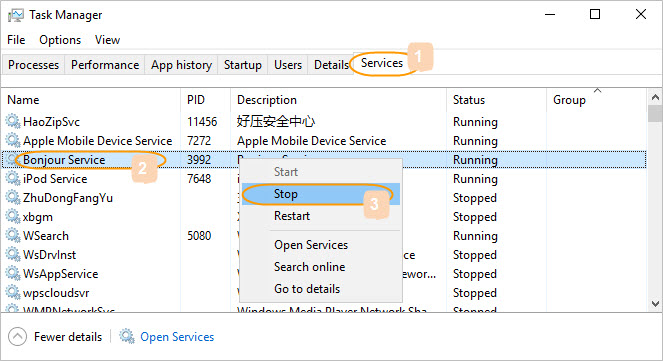Screen dimensions: 663x361
Task: Select the Bonjour Service name
Action: (x=64, y=160)
